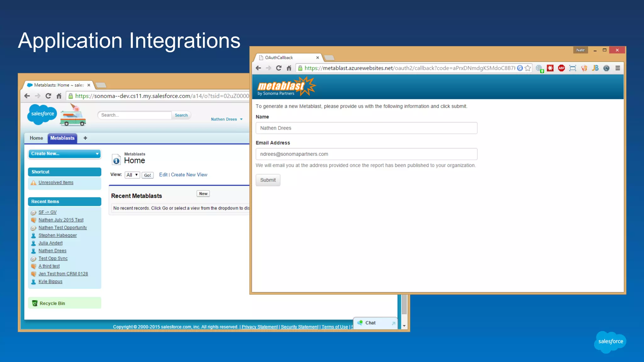This screenshot has height=362, width=644.
Task: Open Nathen July 2015 Test record
Action: [61, 220]
